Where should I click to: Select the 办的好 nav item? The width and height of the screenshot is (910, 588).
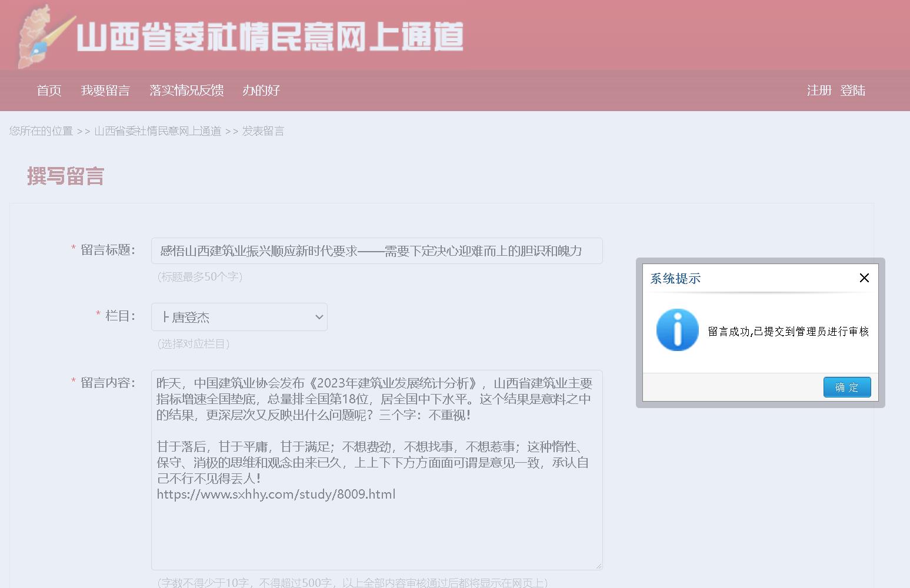[261, 91]
